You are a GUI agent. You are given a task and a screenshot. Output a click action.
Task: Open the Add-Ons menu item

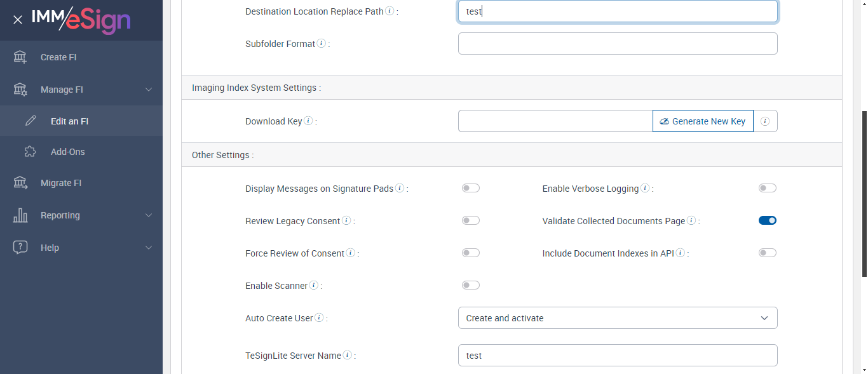[67, 152]
